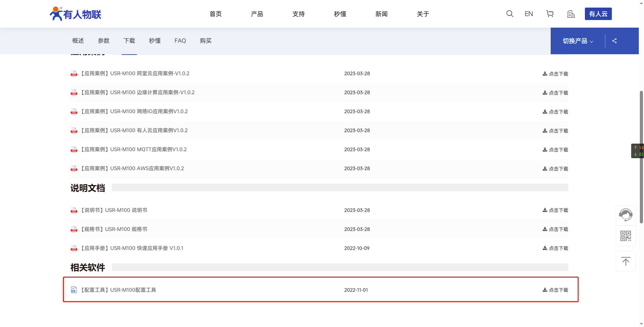Image resolution: width=644 pixels, height=327 pixels.
Task: Click the share icon in blue bar
Action: 614,41
